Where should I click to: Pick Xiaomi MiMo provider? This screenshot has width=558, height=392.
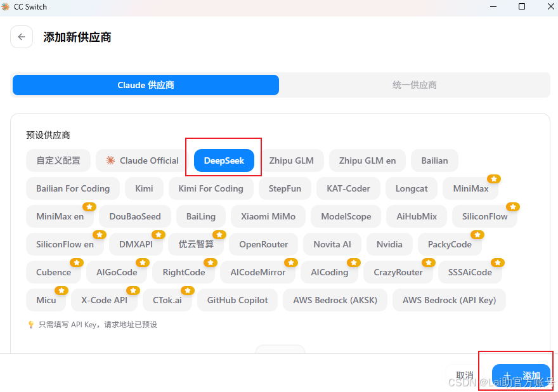point(268,216)
